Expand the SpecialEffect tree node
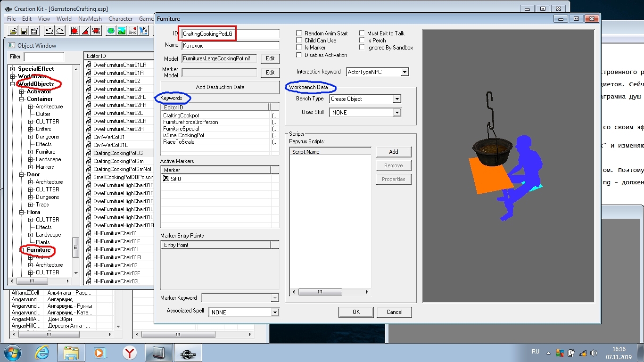Image resolution: width=644 pixels, height=362 pixels. click(x=13, y=69)
